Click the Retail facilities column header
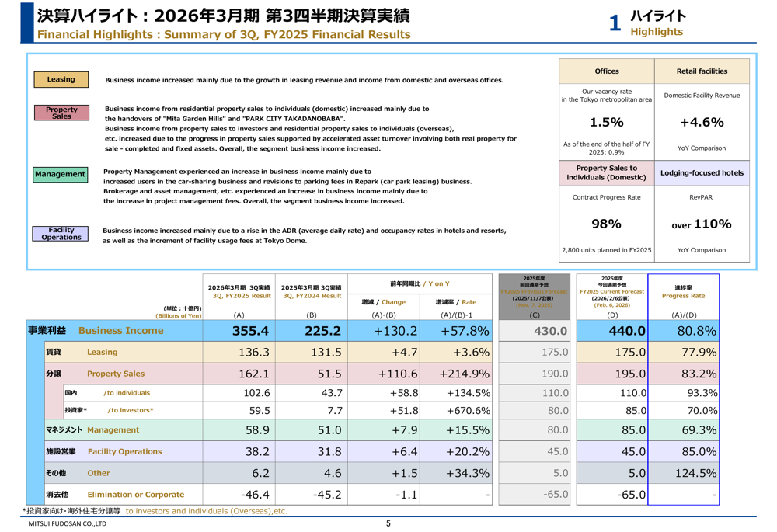Image resolution: width=777 pixels, height=532 pixels. tap(702, 71)
